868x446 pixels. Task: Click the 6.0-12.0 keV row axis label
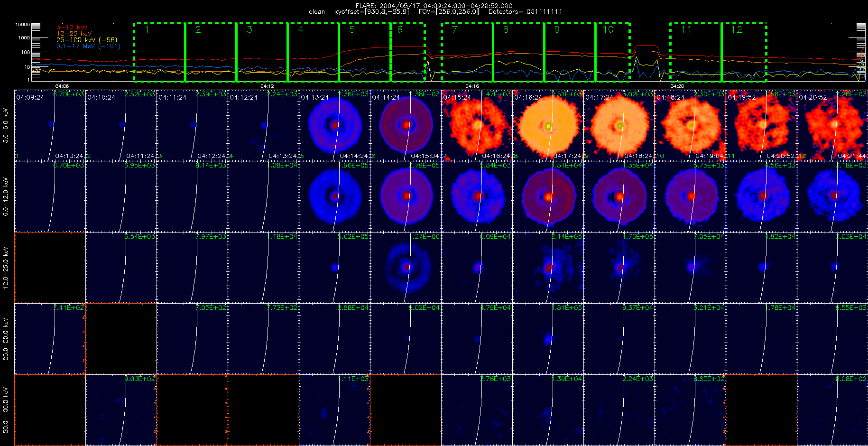[6, 196]
